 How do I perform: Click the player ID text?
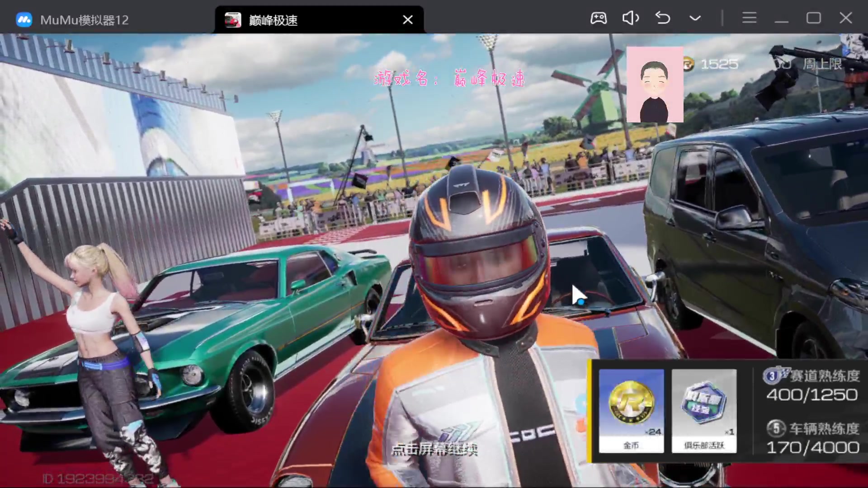[98, 479]
